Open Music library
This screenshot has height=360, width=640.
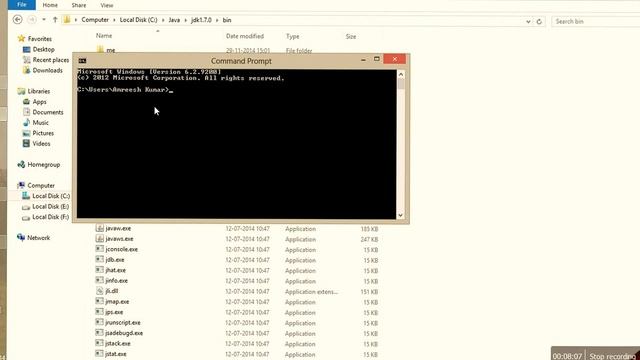(40, 122)
